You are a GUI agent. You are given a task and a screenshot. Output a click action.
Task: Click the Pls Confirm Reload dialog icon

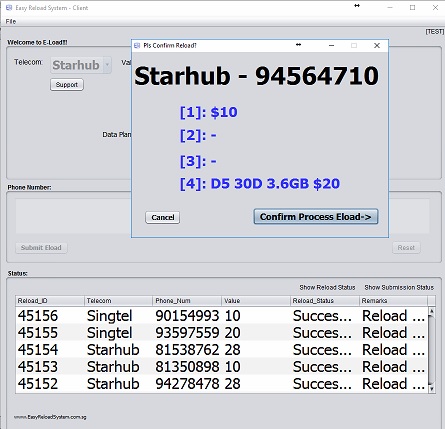click(x=137, y=46)
